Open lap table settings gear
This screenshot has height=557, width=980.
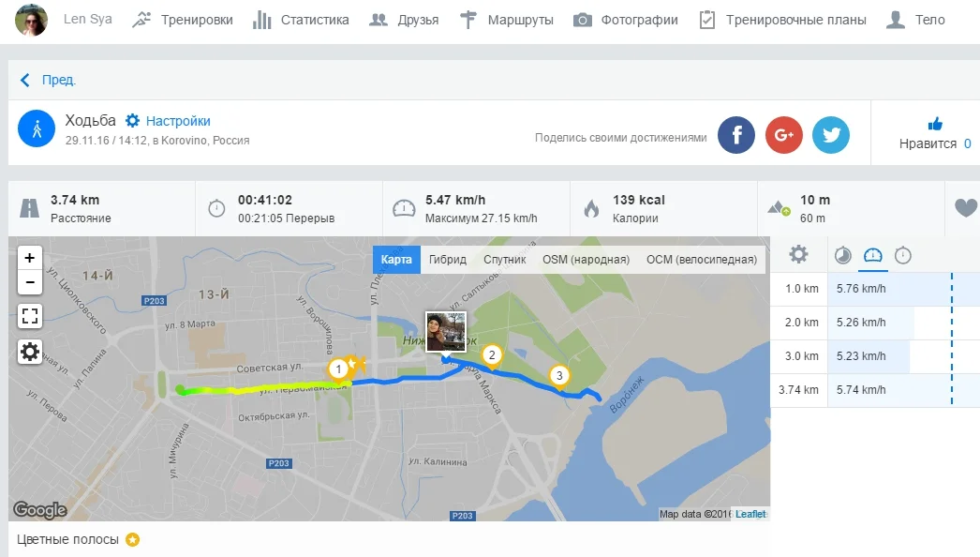(x=798, y=255)
